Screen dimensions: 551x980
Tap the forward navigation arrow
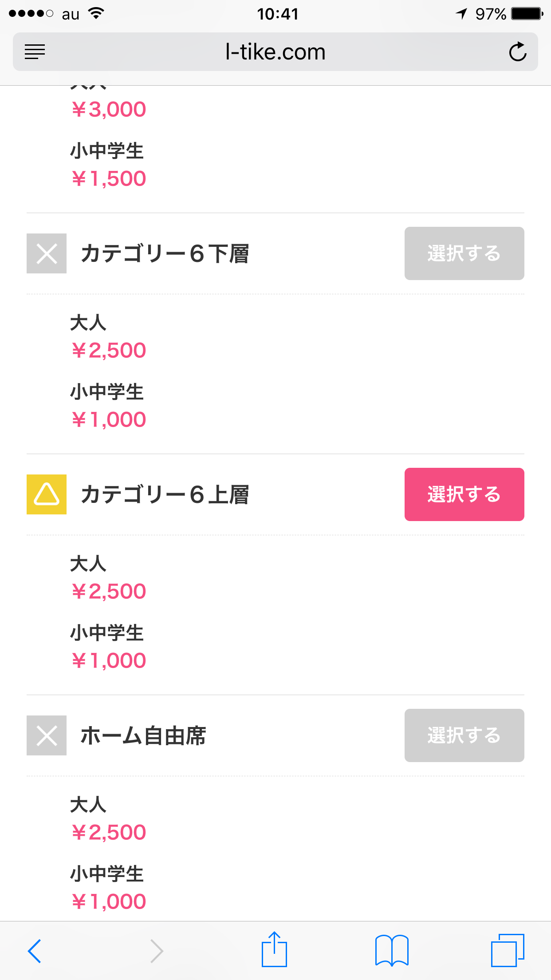click(x=157, y=951)
